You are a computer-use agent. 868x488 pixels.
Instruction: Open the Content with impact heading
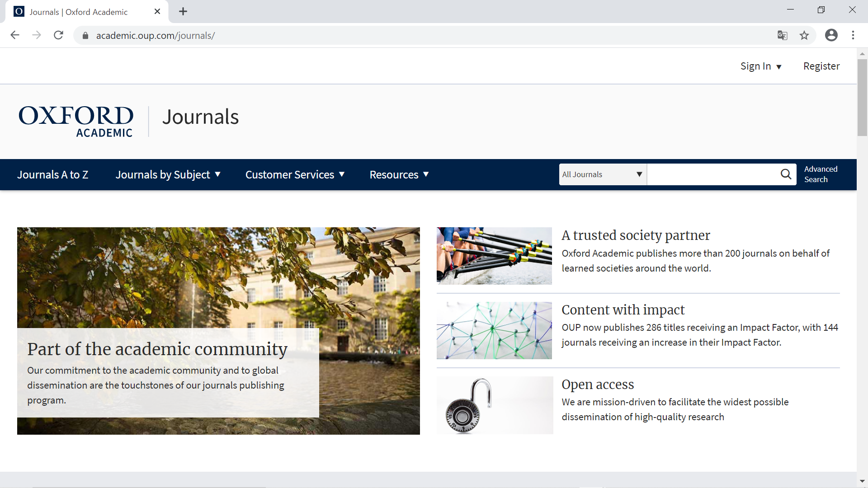(x=623, y=310)
